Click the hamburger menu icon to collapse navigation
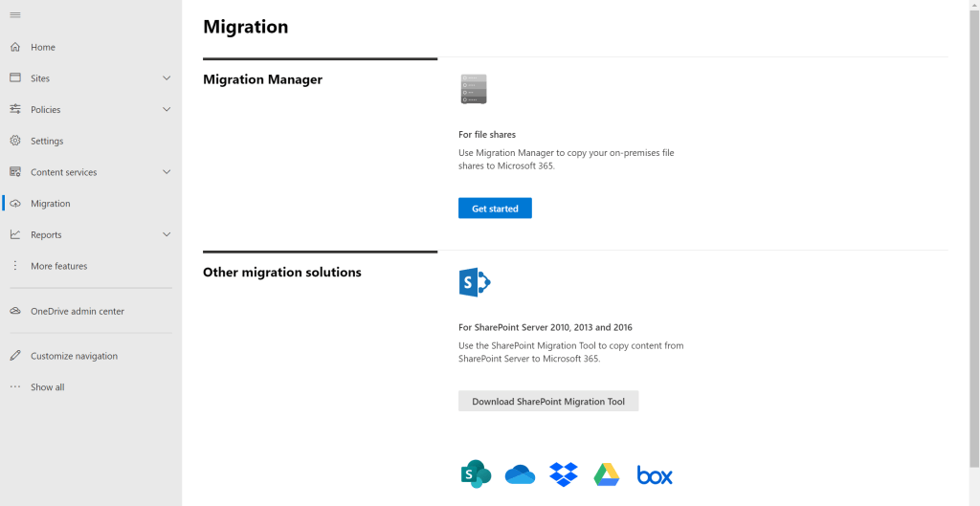This screenshot has width=980, height=506. [x=15, y=14]
